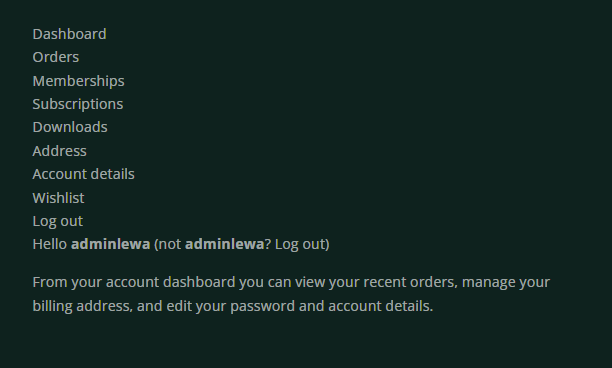The width and height of the screenshot is (612, 368).
Task: Open the Dashboard account page
Action: point(69,34)
